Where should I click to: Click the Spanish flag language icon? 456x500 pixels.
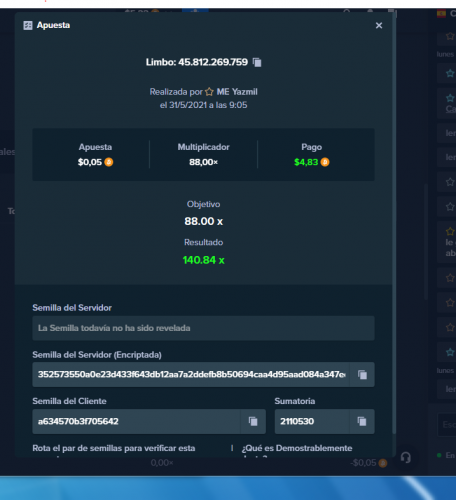pos(441,13)
